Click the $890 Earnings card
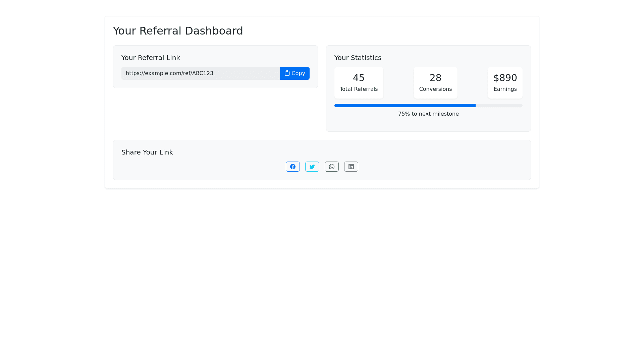Screen dimensions: 644x362 coord(505,82)
